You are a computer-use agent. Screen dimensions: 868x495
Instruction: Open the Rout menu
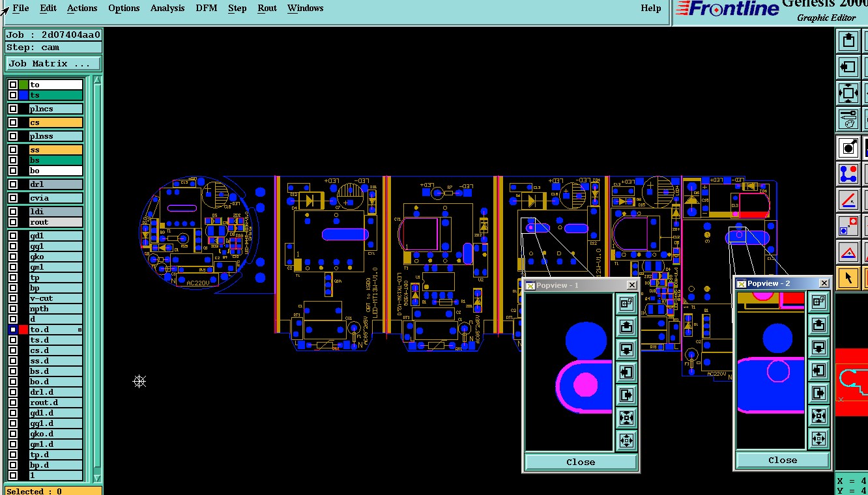click(x=267, y=8)
